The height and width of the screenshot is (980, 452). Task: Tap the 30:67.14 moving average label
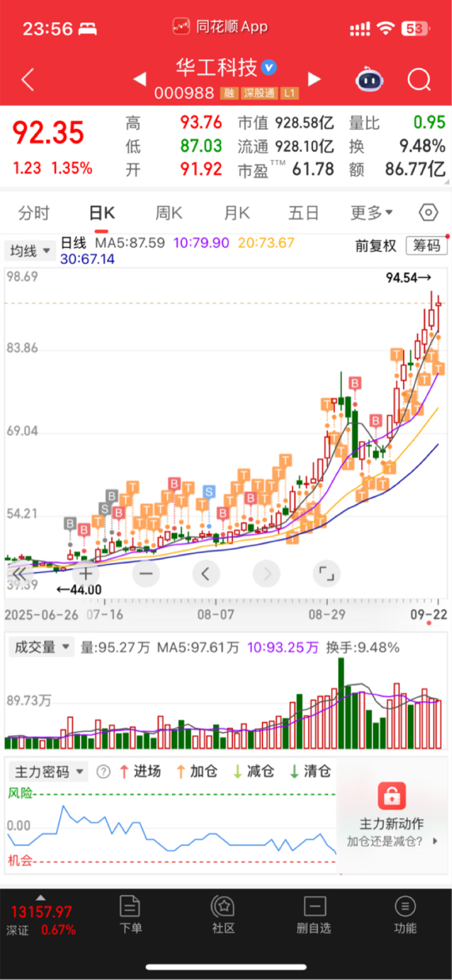pyautogui.click(x=87, y=259)
